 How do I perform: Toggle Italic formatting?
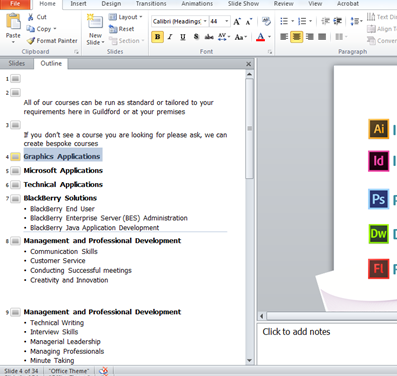pyautogui.click(x=170, y=37)
